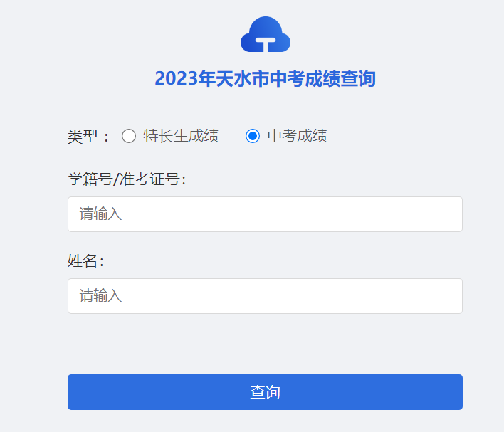The width and height of the screenshot is (504, 432).
Task: Place the cursor in the exam ticket number box
Action: pos(265,214)
